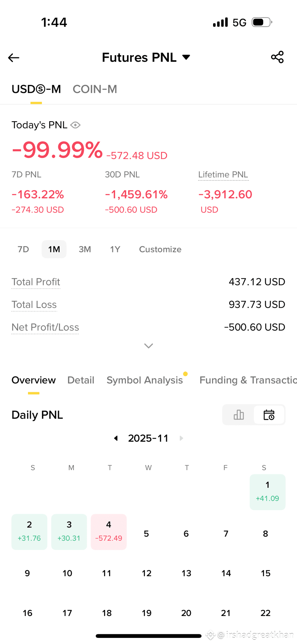Open the share icon
Image resolution: width=297 pixels, height=644 pixels.
point(277,57)
